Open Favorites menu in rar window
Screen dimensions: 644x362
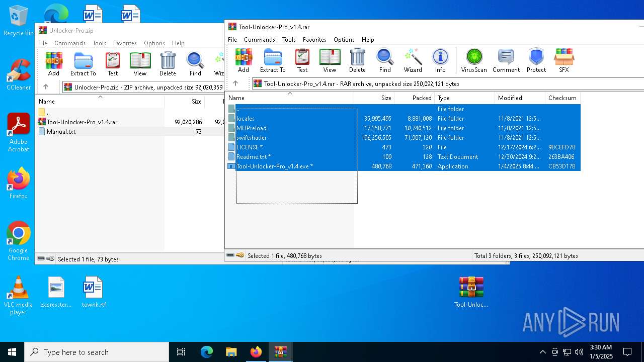click(x=314, y=39)
